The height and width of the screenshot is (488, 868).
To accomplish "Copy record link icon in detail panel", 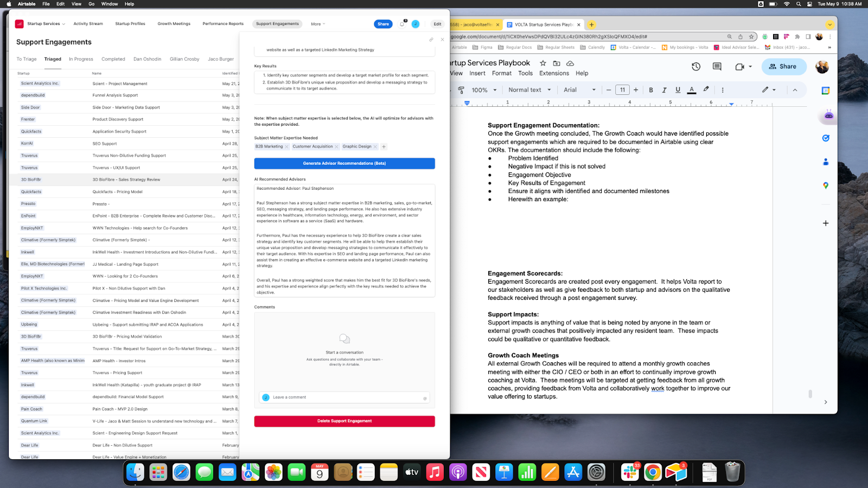I will point(431,40).
